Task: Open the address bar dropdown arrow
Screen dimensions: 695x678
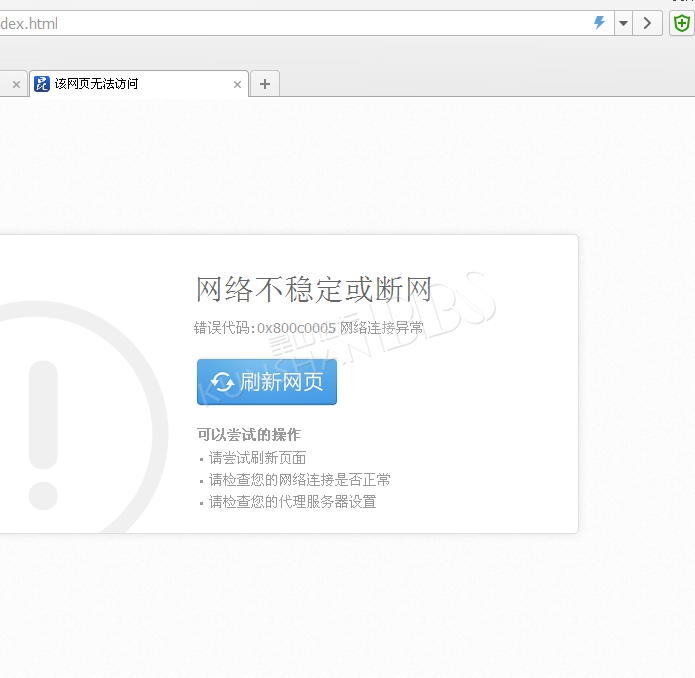Action: click(623, 23)
